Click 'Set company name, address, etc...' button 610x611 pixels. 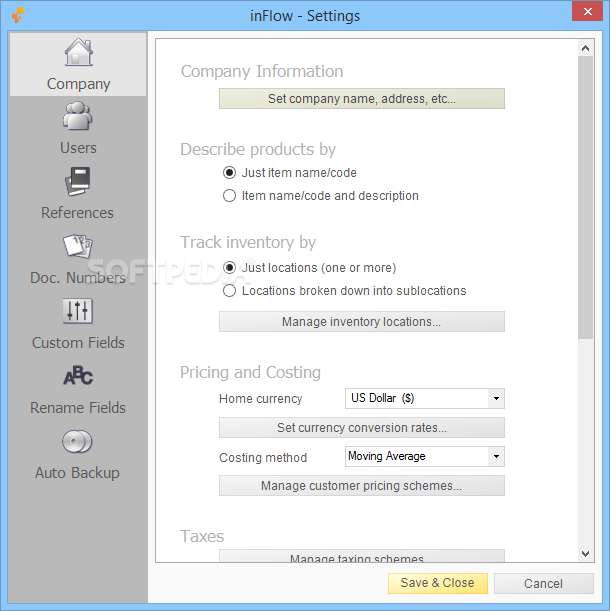[x=361, y=99]
